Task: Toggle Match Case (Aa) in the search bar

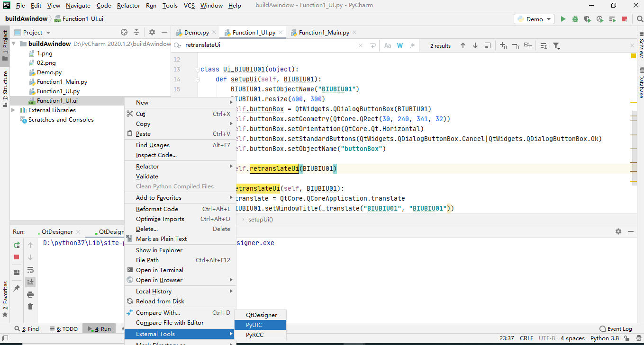Action: click(x=388, y=45)
